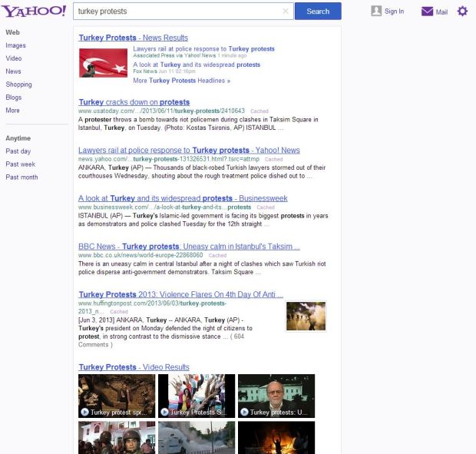Play video titled Turkey protest spr...

(117, 396)
